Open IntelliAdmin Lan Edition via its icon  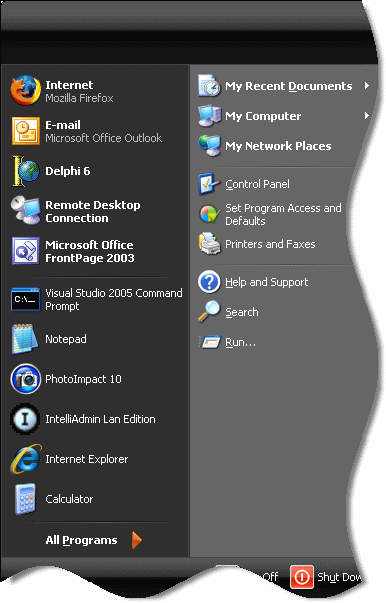coord(25,419)
